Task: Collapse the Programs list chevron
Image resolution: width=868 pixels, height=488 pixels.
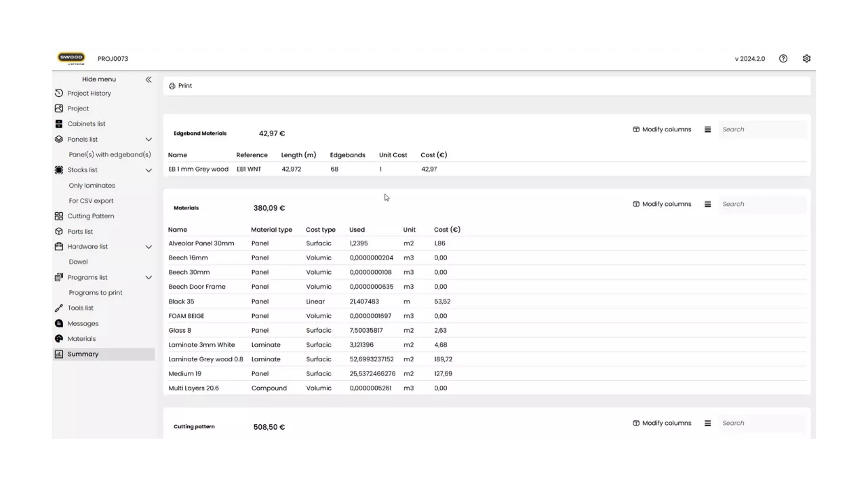Action: (149, 277)
